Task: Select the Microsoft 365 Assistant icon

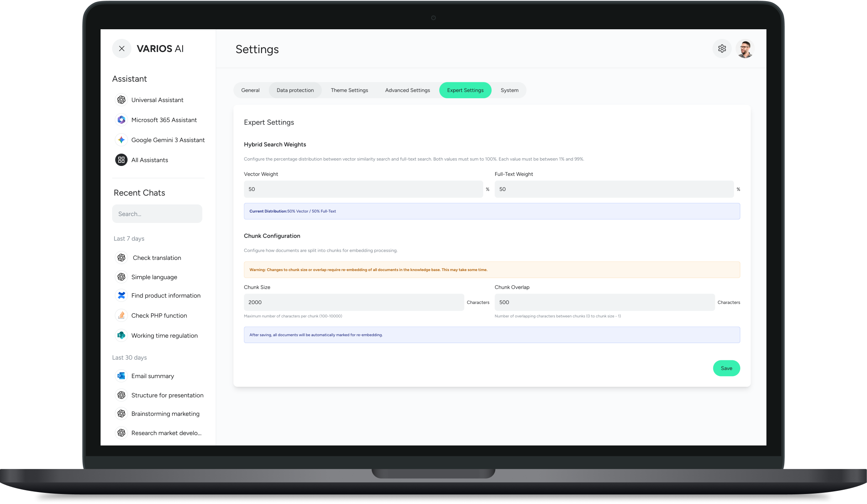Action: click(121, 120)
